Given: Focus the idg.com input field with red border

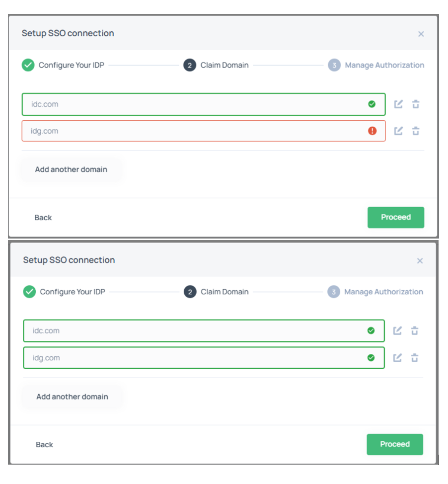Looking at the screenshot, I should 194,131.
